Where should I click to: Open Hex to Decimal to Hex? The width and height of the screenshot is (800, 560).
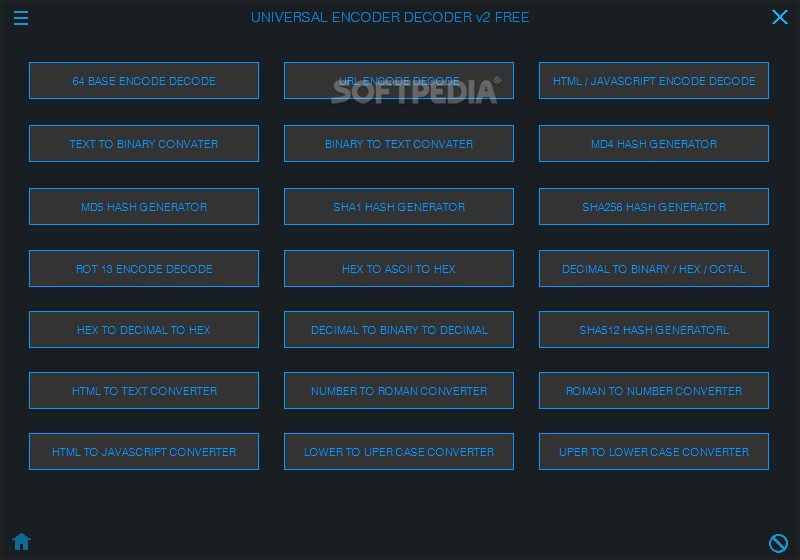(144, 330)
